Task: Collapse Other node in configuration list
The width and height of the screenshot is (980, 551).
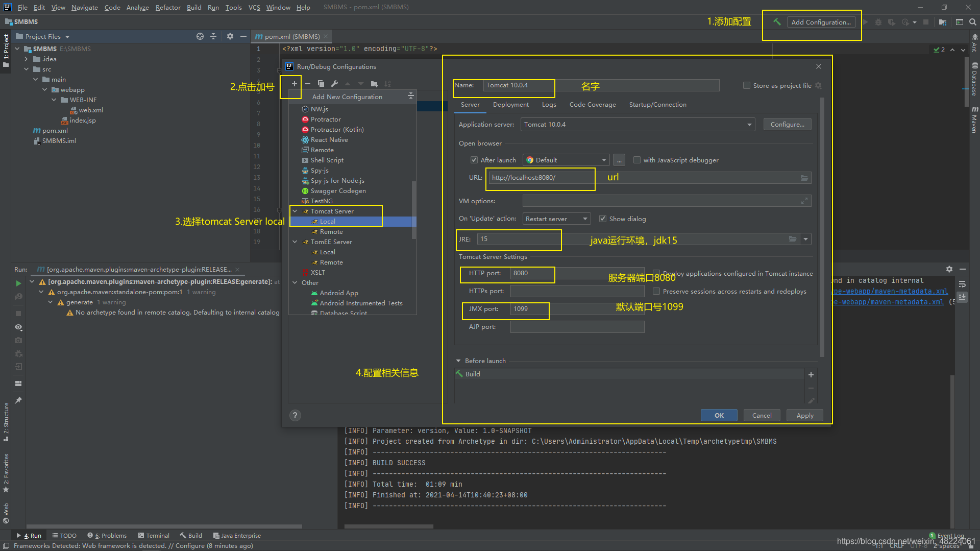Action: (295, 282)
